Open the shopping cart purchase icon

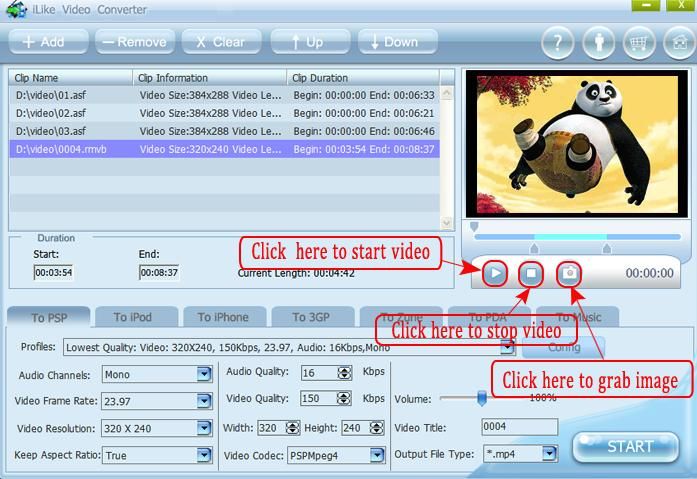(x=639, y=43)
